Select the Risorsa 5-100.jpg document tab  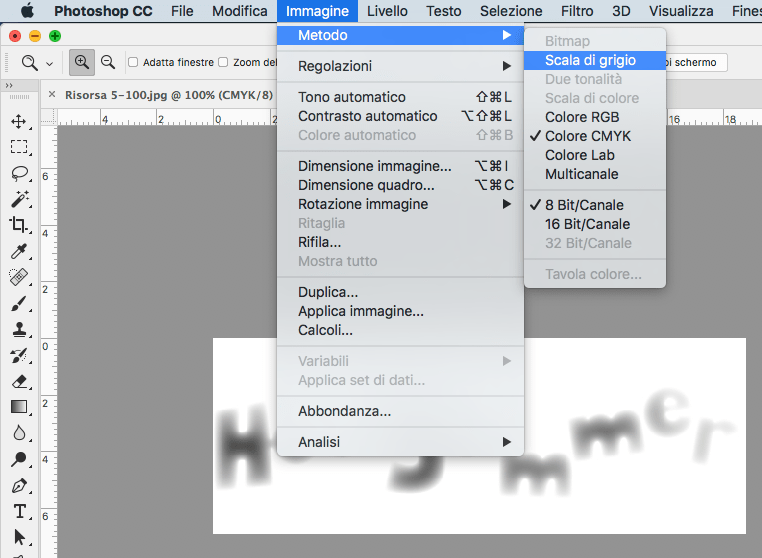pyautogui.click(x=169, y=95)
